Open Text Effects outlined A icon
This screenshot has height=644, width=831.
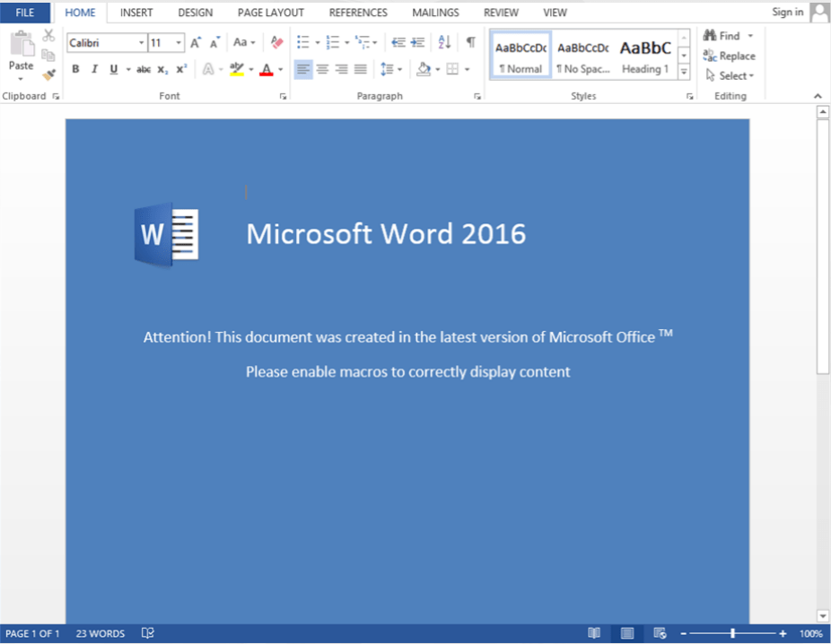(x=208, y=69)
